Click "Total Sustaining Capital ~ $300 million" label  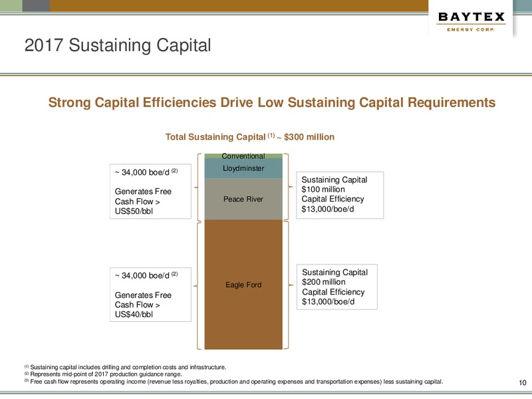point(250,137)
